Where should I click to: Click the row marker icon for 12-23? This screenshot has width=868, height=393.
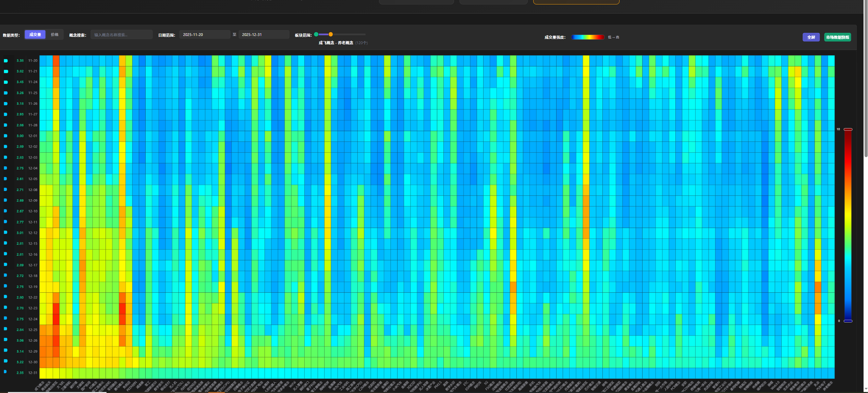click(x=5, y=307)
